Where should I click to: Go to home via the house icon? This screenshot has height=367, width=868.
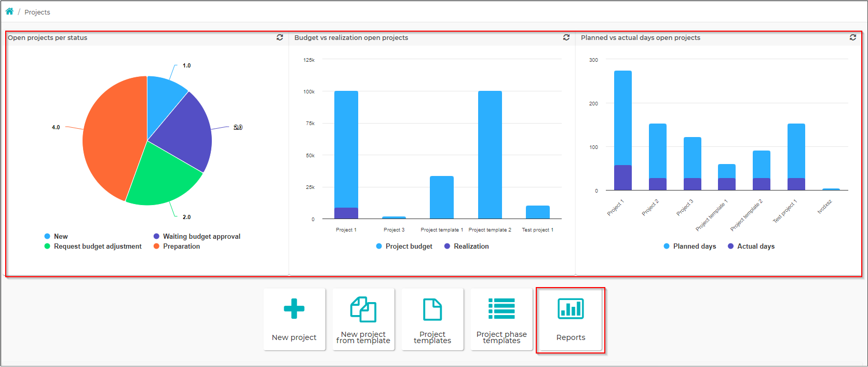[9, 11]
